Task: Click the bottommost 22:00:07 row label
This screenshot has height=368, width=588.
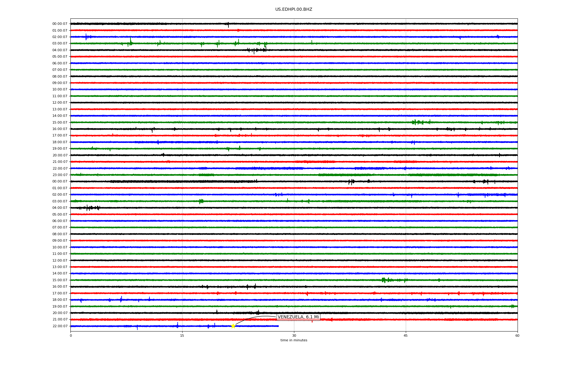Action: pyautogui.click(x=60, y=326)
